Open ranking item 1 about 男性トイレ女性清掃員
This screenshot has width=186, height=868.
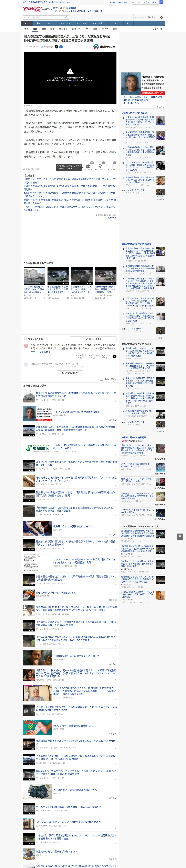point(140,121)
